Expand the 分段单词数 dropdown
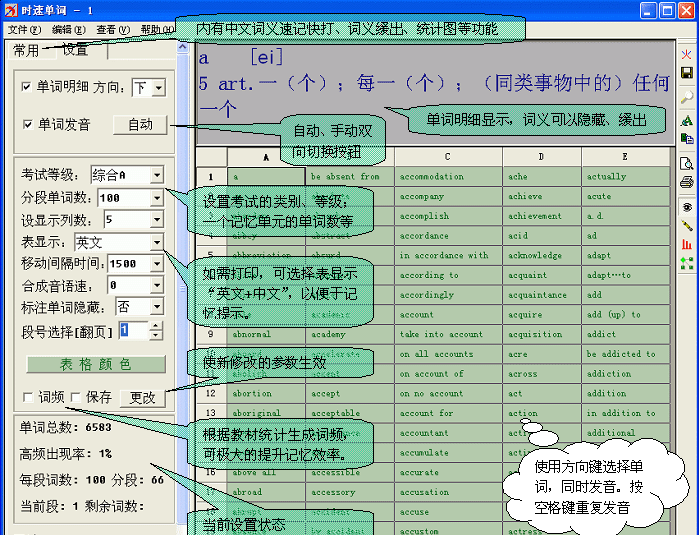 pos(157,198)
